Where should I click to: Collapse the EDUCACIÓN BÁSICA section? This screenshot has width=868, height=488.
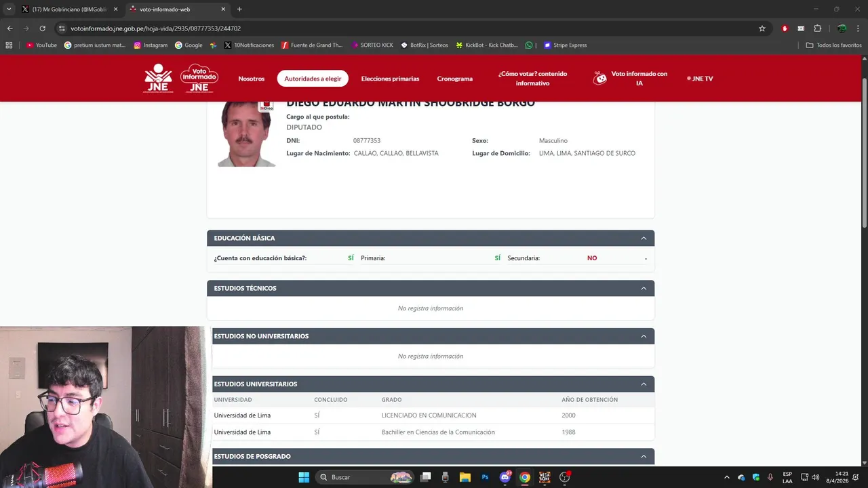click(644, 238)
